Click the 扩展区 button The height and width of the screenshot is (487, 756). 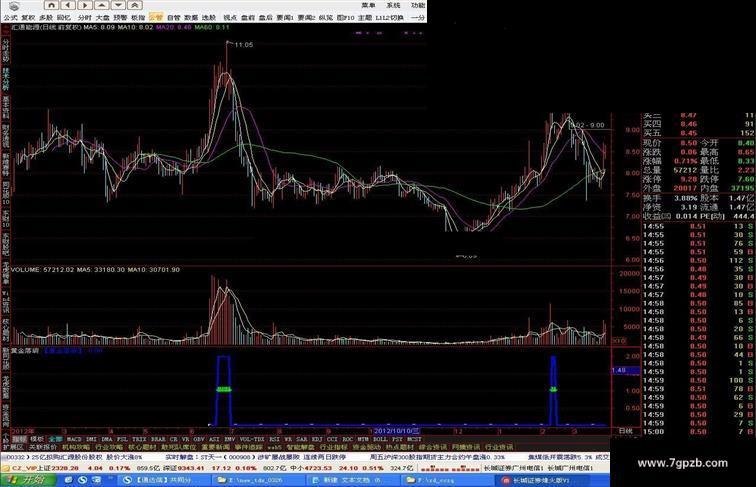pyautogui.click(x=13, y=447)
